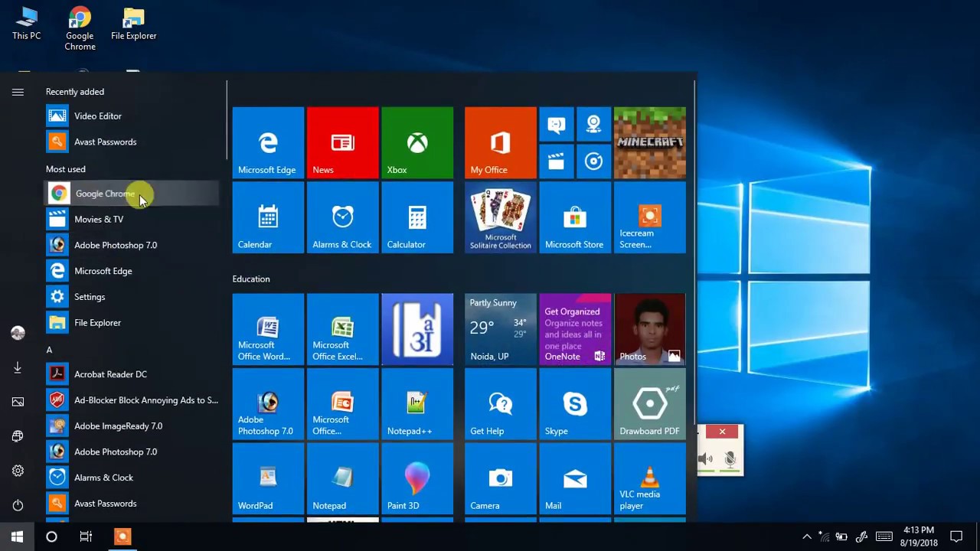Open Google Chrome in Most used list
The height and width of the screenshot is (551, 980).
click(x=132, y=194)
